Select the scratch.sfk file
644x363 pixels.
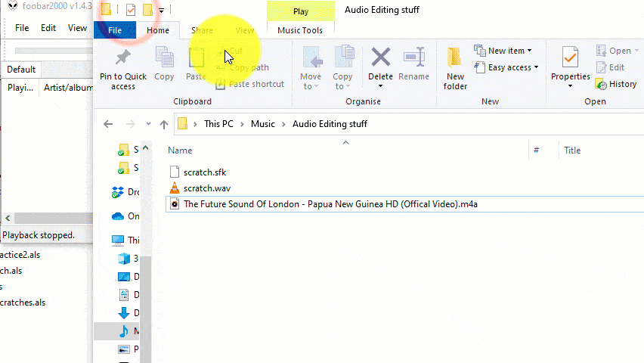pos(205,172)
